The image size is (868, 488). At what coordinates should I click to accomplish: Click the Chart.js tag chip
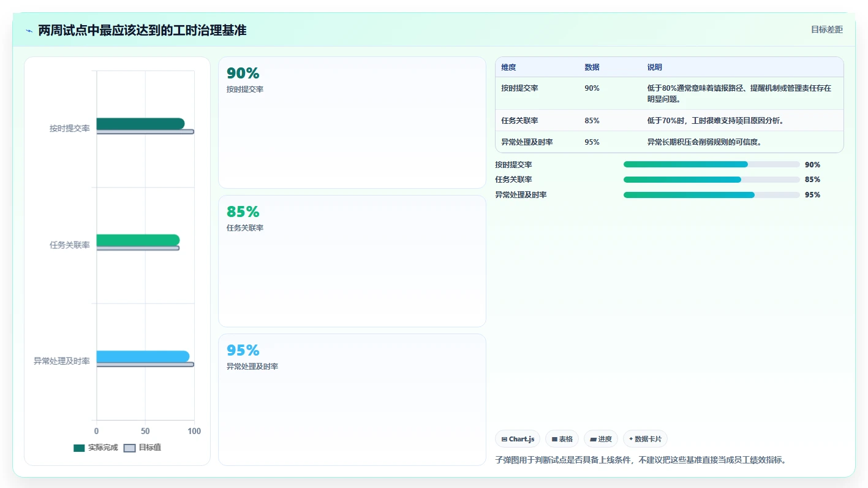pos(518,439)
